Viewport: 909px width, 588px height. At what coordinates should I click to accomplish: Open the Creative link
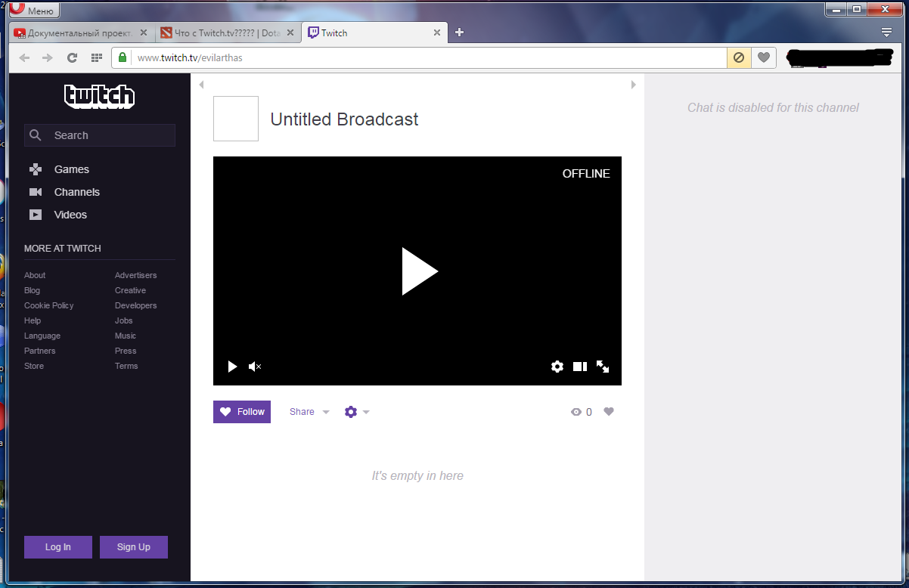click(131, 290)
